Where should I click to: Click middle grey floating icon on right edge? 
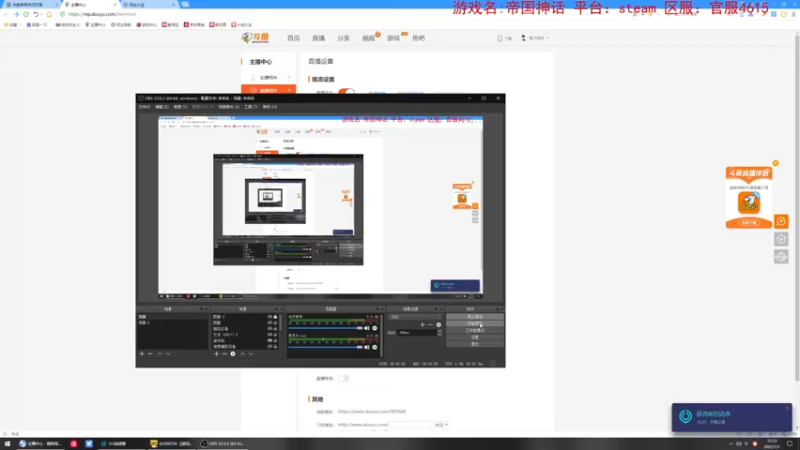[x=781, y=239]
